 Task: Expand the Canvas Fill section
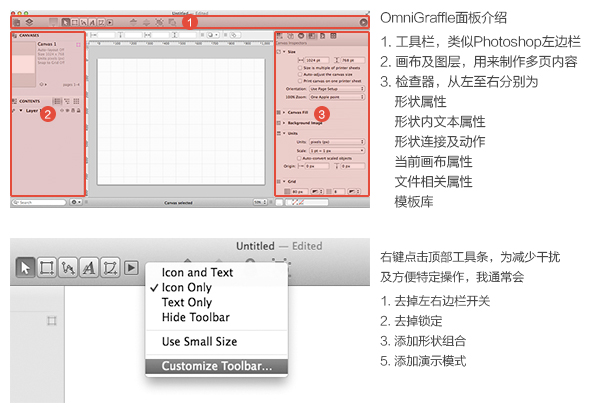point(284,112)
